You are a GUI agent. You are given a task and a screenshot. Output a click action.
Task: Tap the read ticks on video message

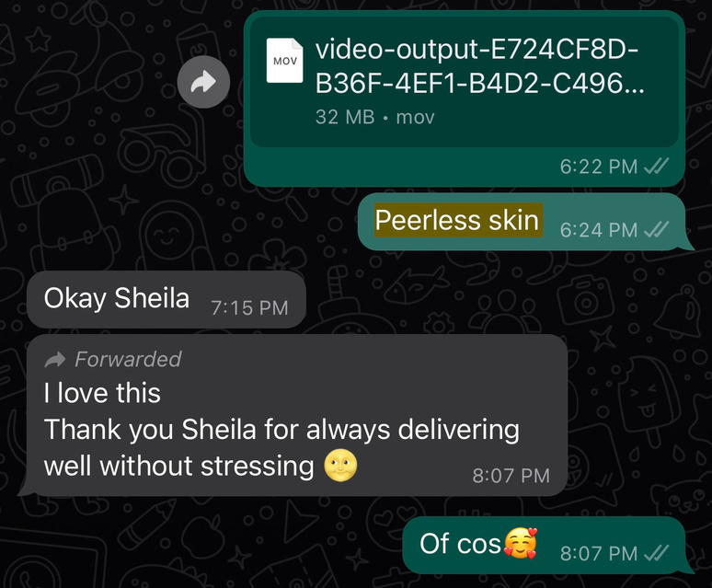pyautogui.click(x=657, y=167)
